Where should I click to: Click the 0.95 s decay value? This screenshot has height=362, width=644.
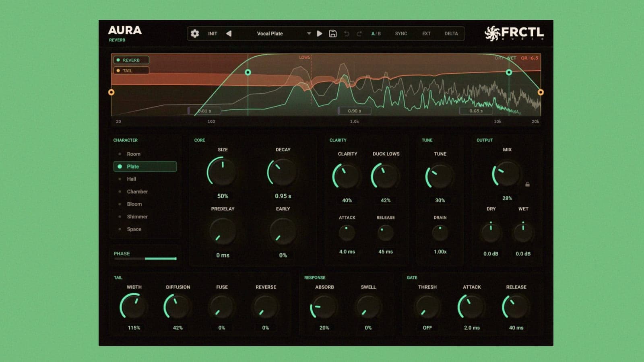(283, 196)
